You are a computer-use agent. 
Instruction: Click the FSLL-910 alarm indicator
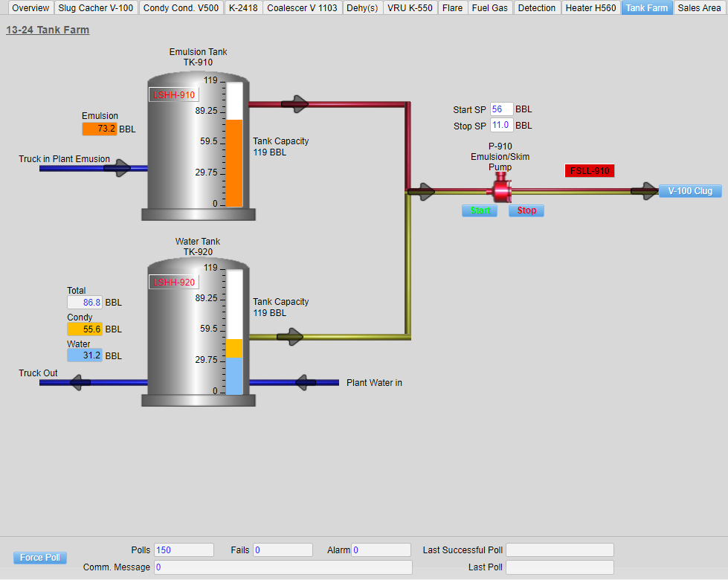590,170
